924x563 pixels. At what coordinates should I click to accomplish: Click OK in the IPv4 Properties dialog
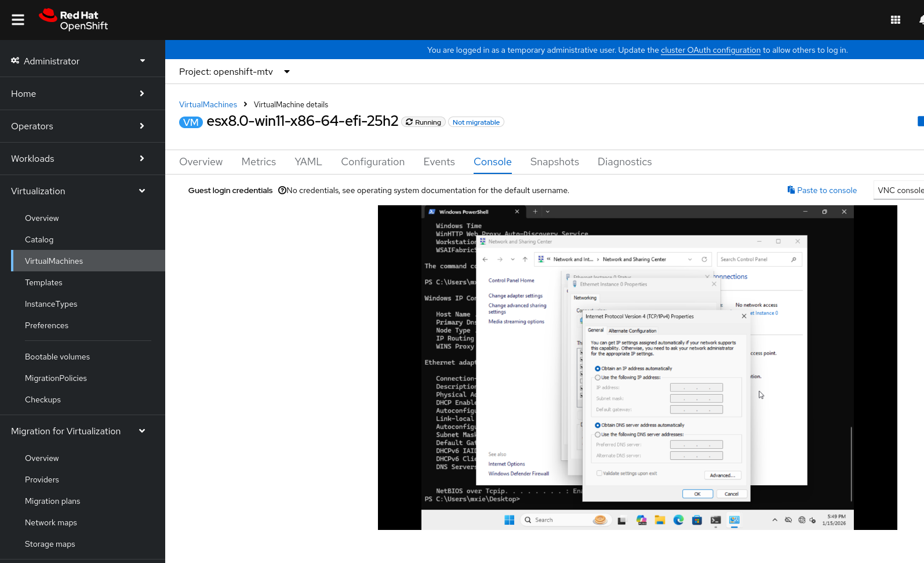click(x=697, y=494)
